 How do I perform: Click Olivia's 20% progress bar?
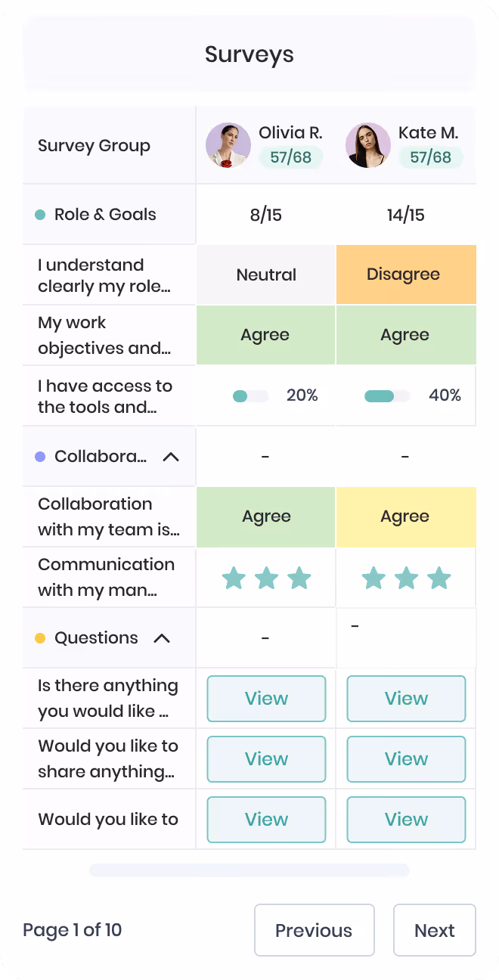(x=251, y=396)
